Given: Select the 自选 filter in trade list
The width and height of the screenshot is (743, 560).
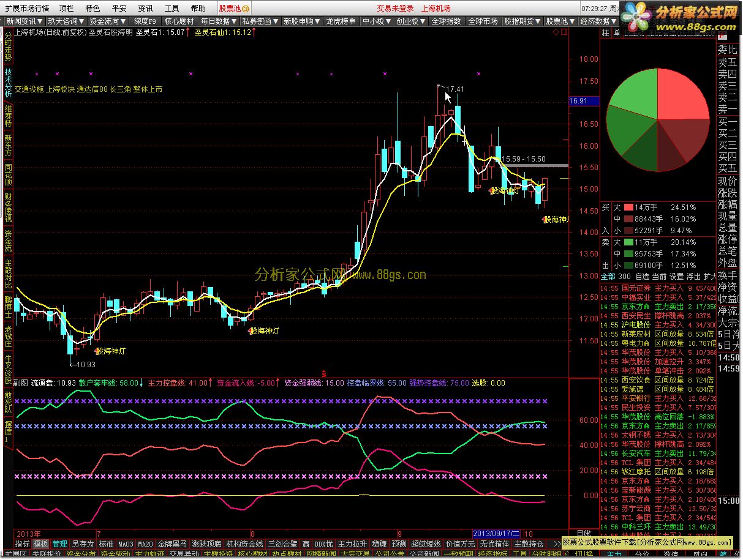Looking at the screenshot, I should click(x=643, y=276).
